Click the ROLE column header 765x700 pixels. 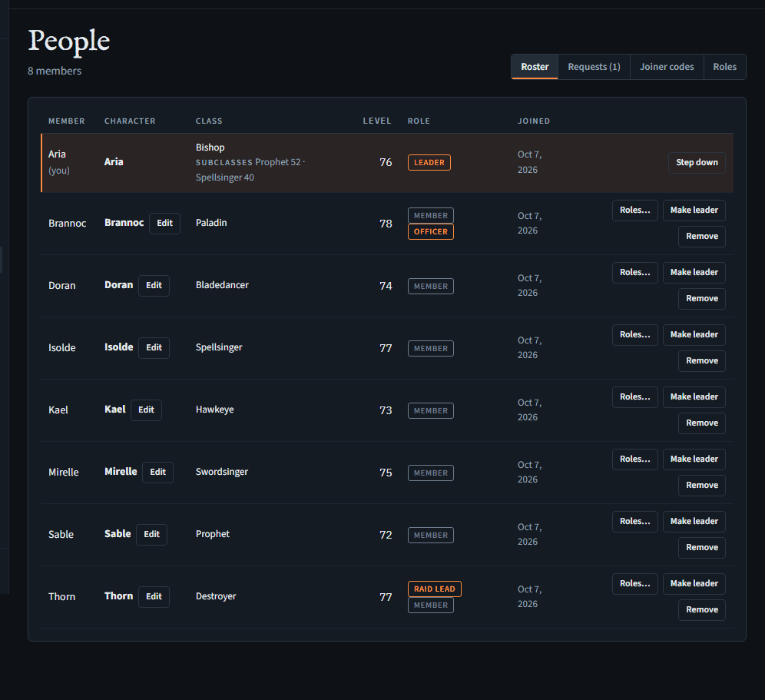point(419,121)
